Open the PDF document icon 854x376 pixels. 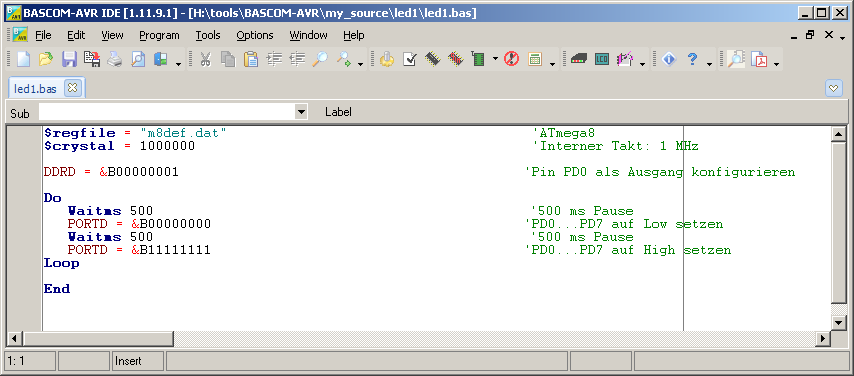coord(759,59)
